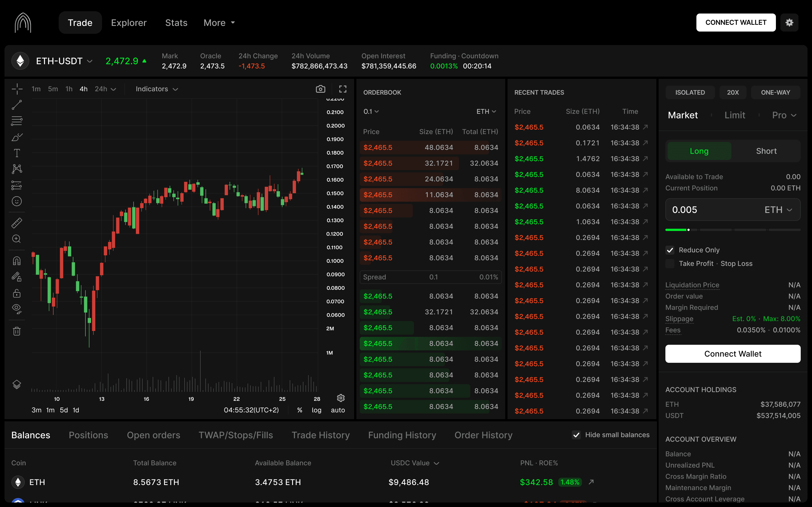Select the trend line drawing tool

point(17,105)
